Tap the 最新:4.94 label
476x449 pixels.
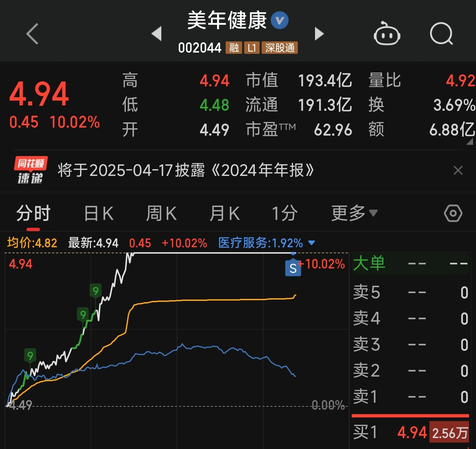pyautogui.click(x=93, y=243)
